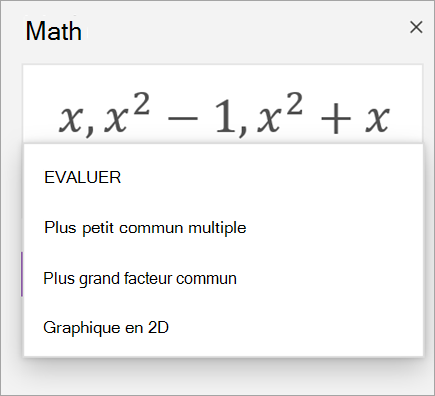This screenshot has width=435, height=396.
Task: Click the Math panel title
Action: click(54, 31)
